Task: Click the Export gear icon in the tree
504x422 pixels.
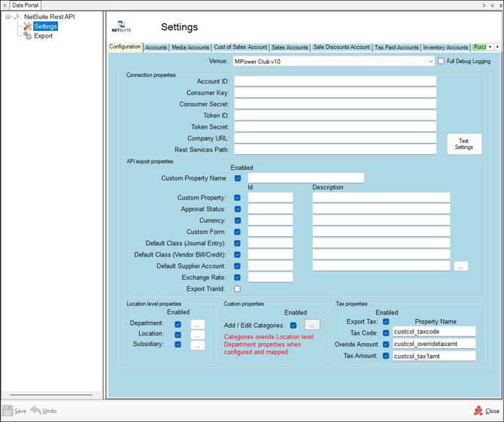Action: [28, 36]
